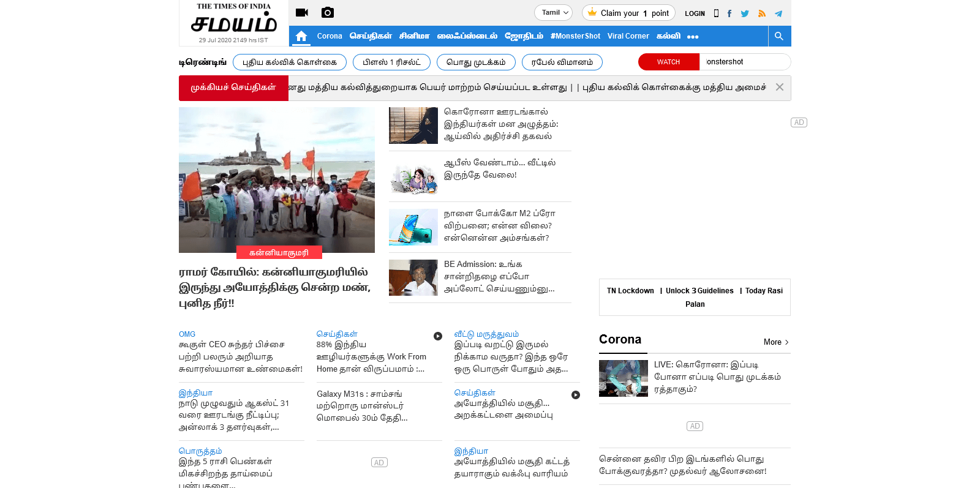Image resolution: width=980 pixels, height=488 pixels.
Task: Open the photo camera gallery icon
Action: [328, 12]
